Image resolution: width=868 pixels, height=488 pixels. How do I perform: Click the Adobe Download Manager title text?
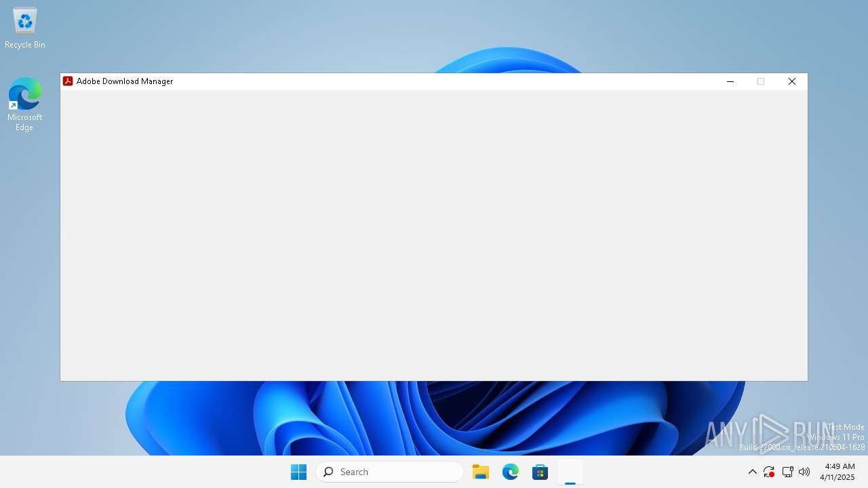coord(125,81)
